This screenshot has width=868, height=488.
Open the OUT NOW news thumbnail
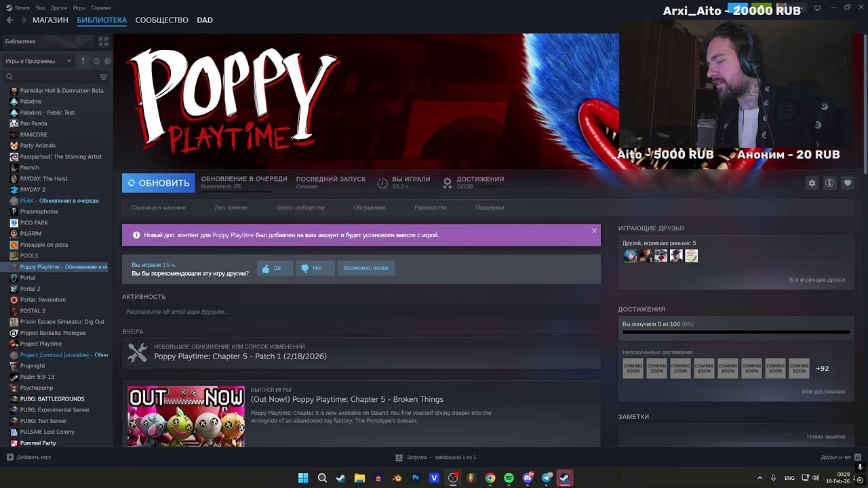coord(186,416)
